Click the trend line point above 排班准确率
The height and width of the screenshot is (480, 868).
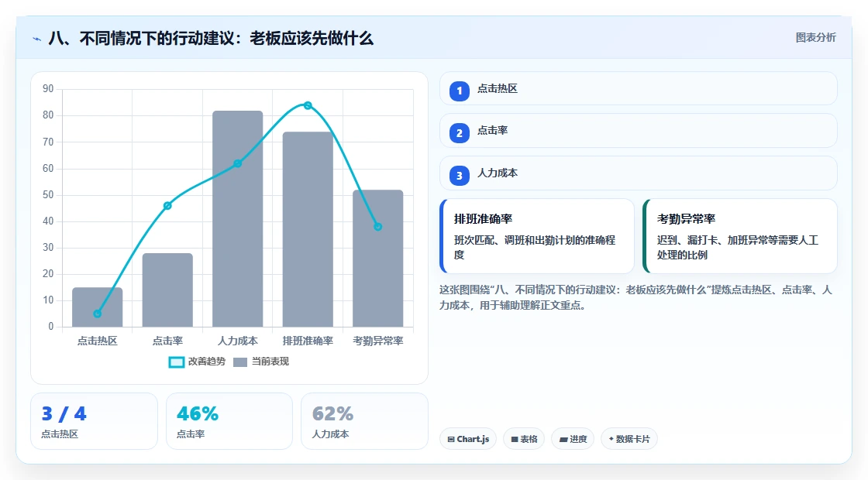tap(308, 105)
